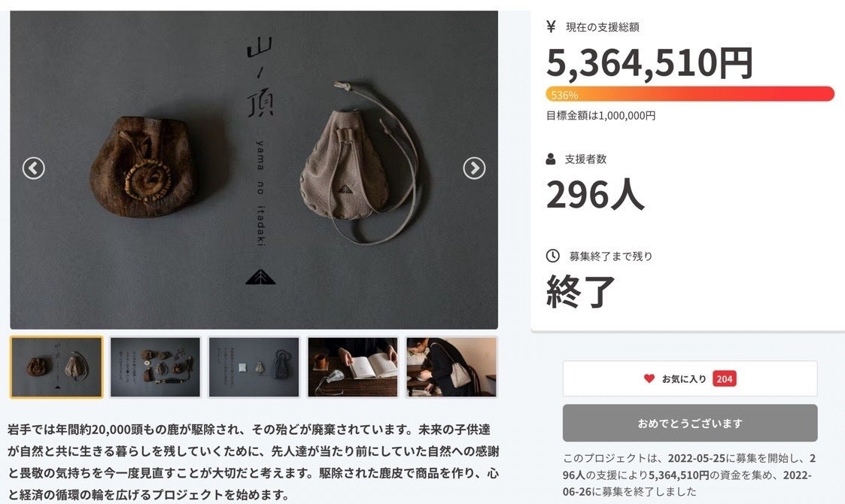
Task: Click the heart icon on the お気に入り button
Action: (649, 378)
